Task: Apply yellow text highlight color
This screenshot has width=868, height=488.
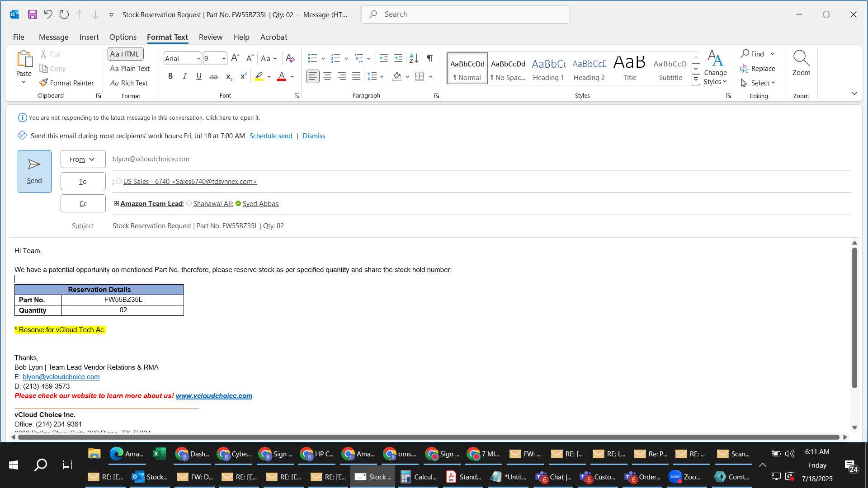Action: [x=259, y=76]
